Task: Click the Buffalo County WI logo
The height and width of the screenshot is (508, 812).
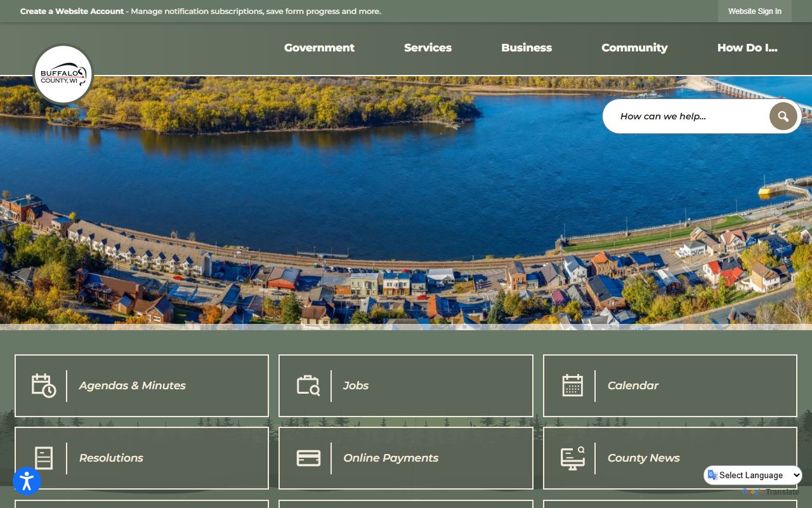Action: (63, 74)
